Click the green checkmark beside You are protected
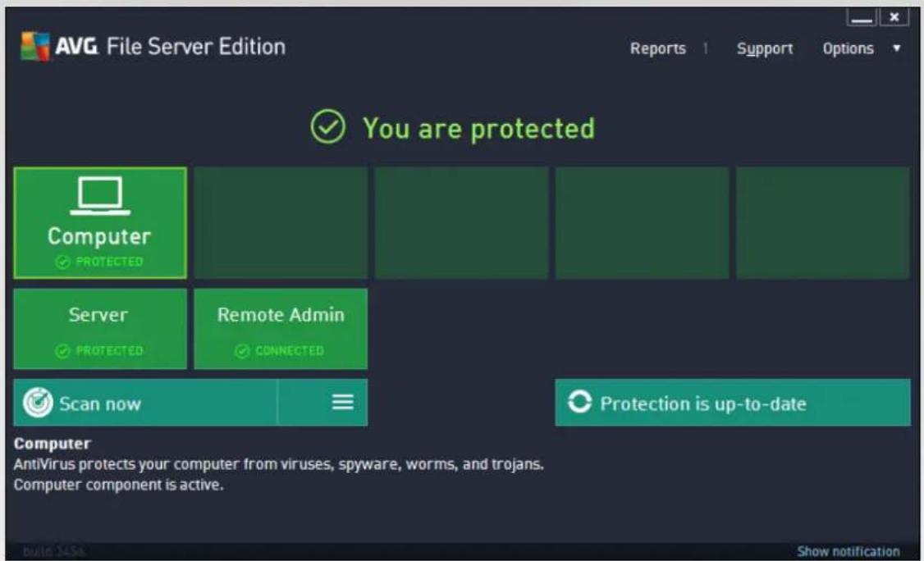Image resolution: width=924 pixels, height=561 pixels. click(327, 126)
